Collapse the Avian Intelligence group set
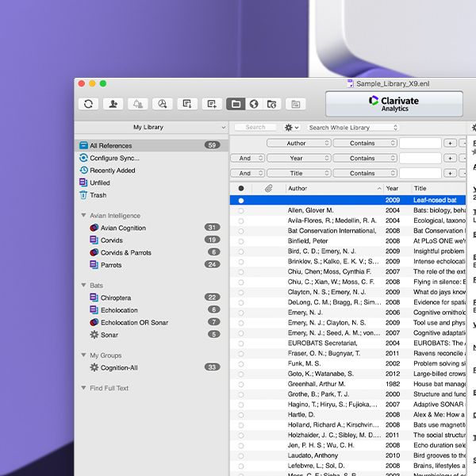 pyautogui.click(x=83, y=215)
